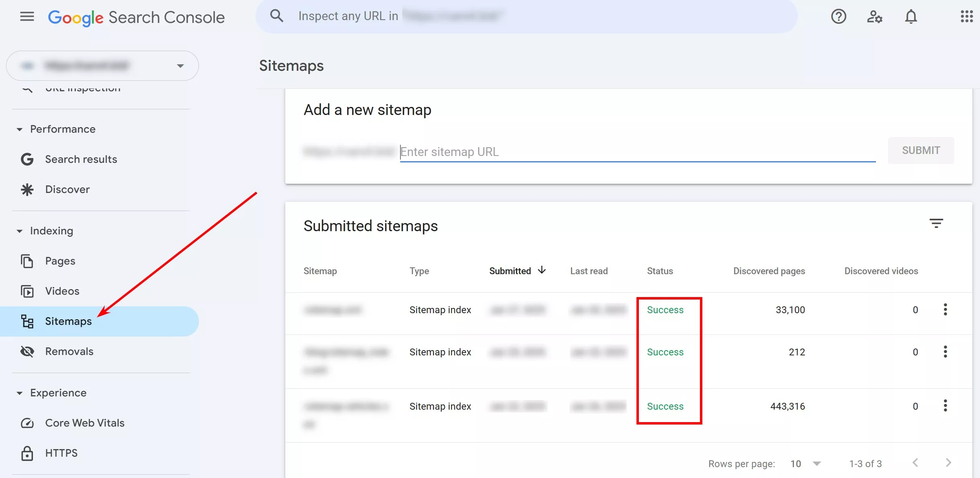This screenshot has height=478, width=980.
Task: Open the Google apps grid
Action: point(967,16)
